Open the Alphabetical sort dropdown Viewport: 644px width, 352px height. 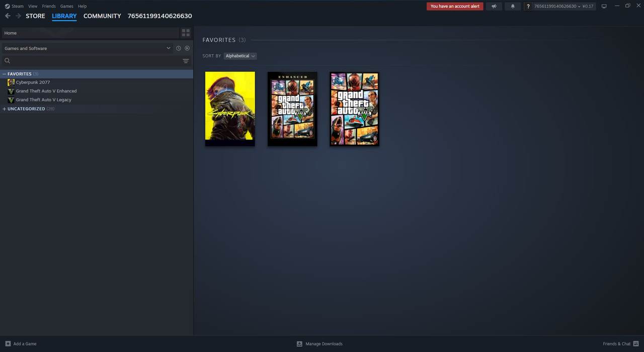(240, 56)
